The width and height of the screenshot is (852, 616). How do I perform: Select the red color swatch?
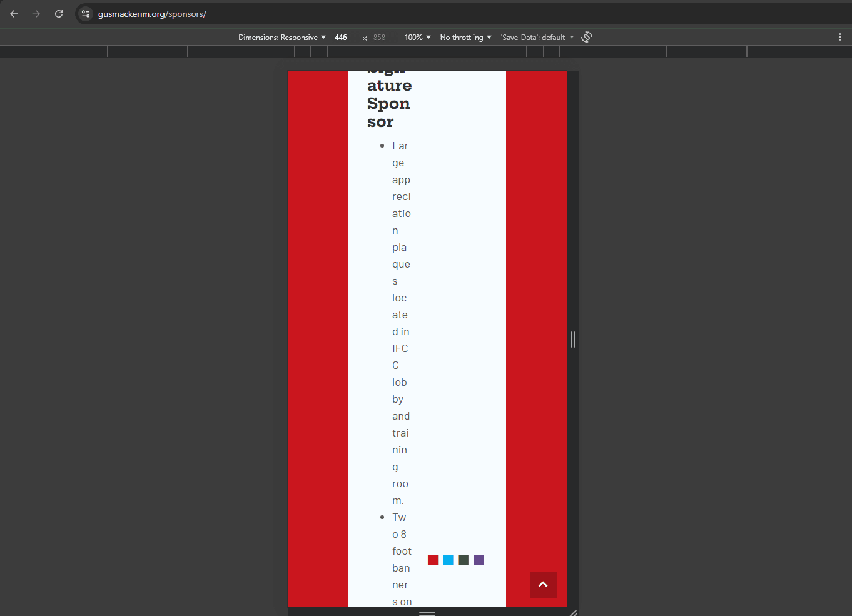pyautogui.click(x=433, y=560)
